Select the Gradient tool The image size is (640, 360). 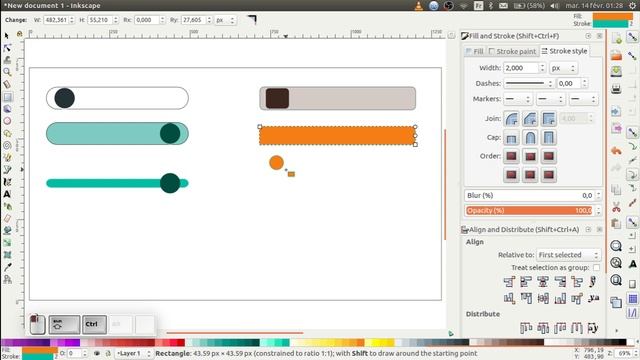[x=7, y=243]
